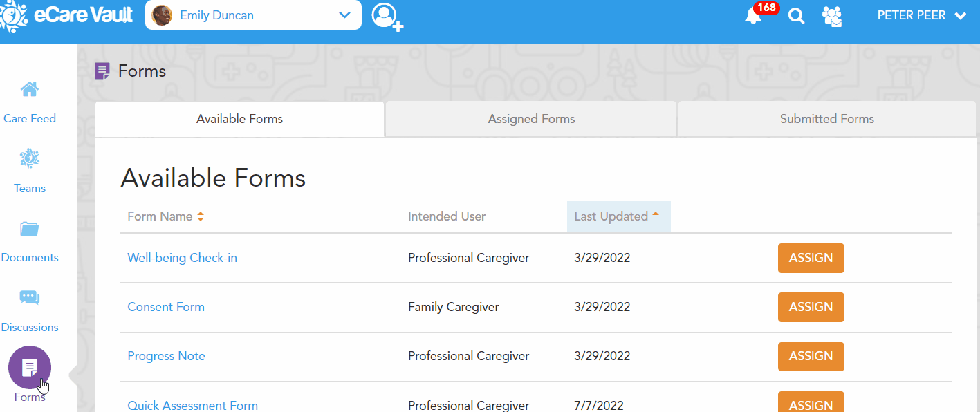Open notifications via the bell icon

754,16
